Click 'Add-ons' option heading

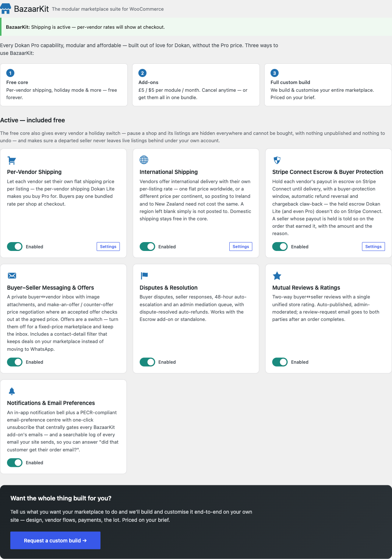tap(148, 82)
